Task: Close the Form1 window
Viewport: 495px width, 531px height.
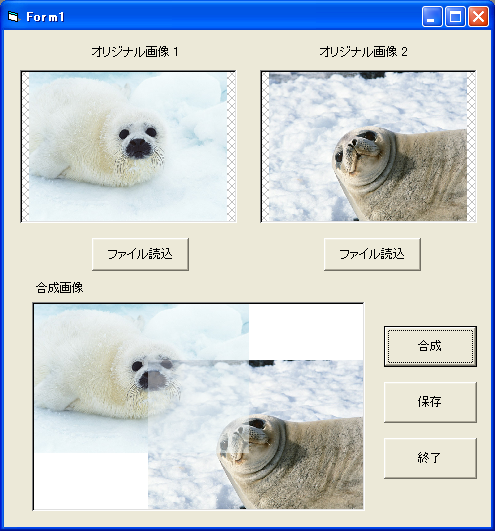Action: click(478, 16)
